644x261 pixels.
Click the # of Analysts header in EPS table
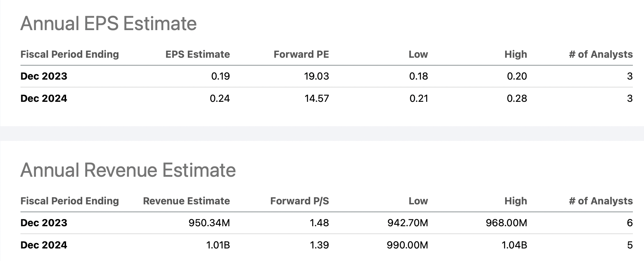[601, 54]
